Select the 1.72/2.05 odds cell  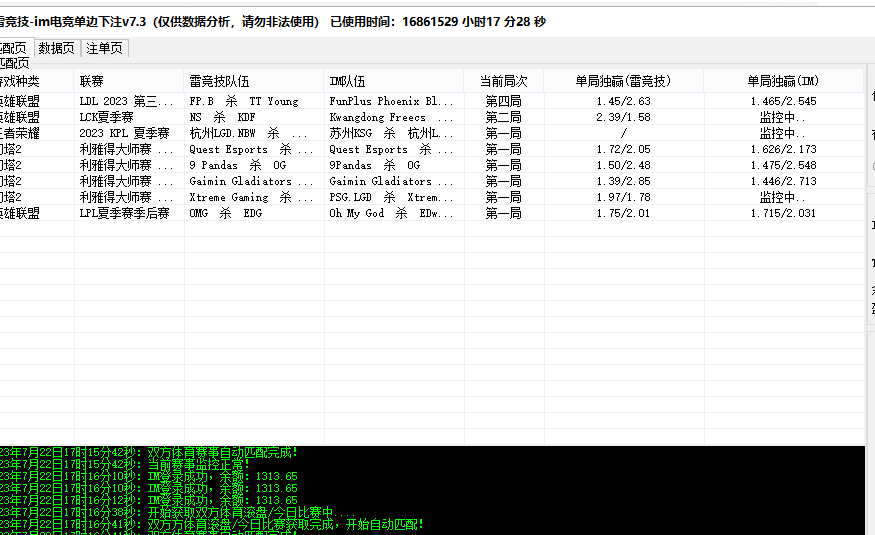623,149
